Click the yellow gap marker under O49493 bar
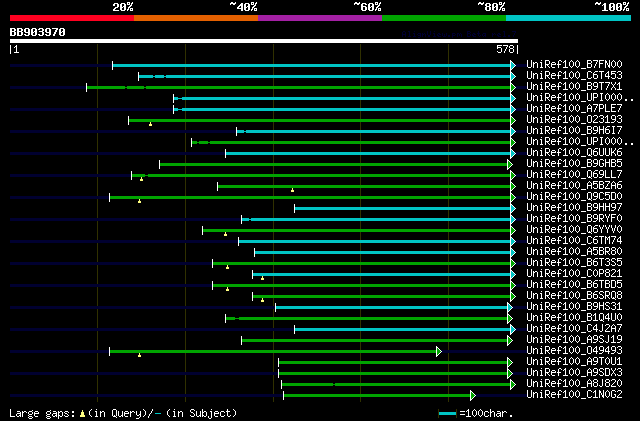Screen dimensions: 640x421 click(139, 356)
